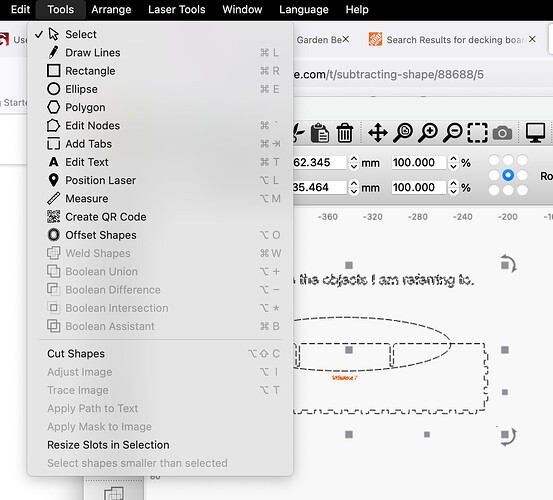Select the Pan/Move arrows tool icon
This screenshot has height=500, width=553.
pyautogui.click(x=378, y=133)
